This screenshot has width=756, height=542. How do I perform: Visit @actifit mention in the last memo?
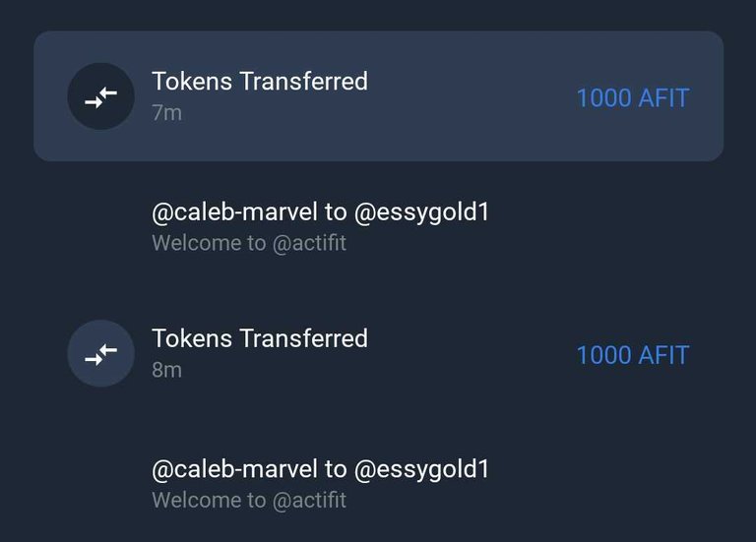(x=309, y=501)
